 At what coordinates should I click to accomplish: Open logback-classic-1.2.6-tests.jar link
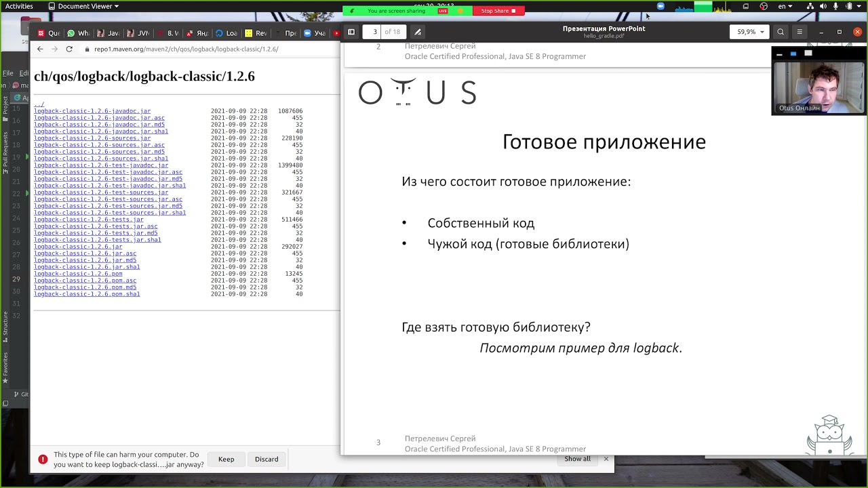(89, 220)
